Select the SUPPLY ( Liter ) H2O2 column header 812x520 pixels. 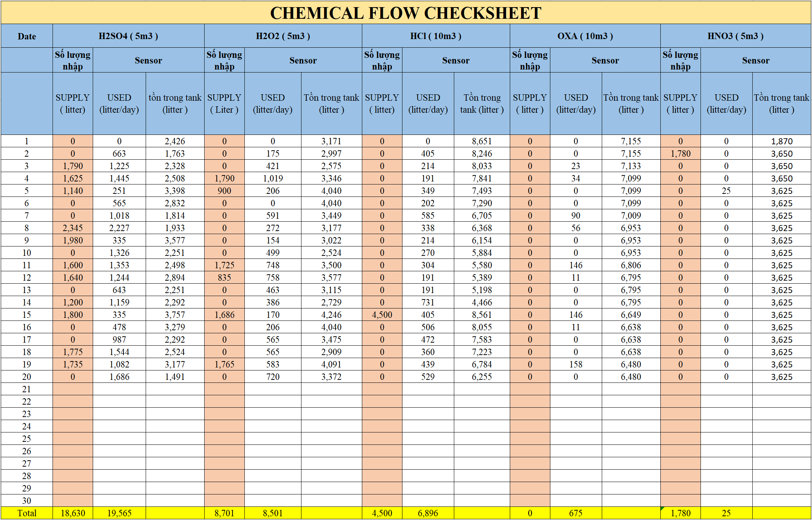point(224,103)
